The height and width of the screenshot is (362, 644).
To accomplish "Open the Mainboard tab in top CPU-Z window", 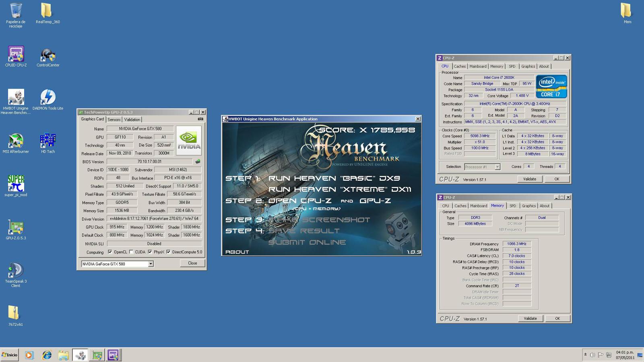I will click(x=478, y=66).
